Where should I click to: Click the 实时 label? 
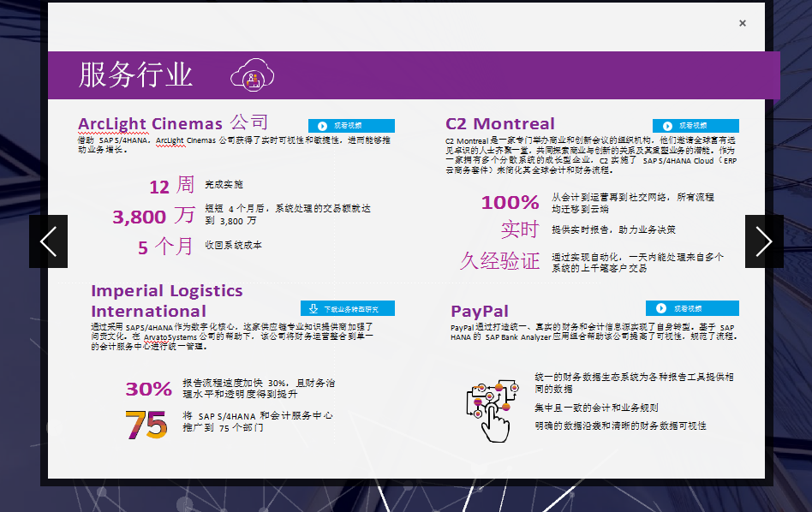click(x=520, y=229)
